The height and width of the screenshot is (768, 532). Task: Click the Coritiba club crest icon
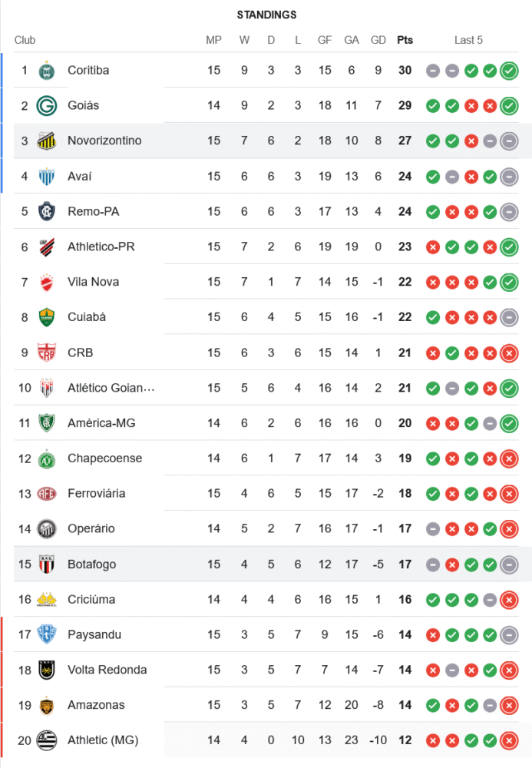[x=47, y=71]
